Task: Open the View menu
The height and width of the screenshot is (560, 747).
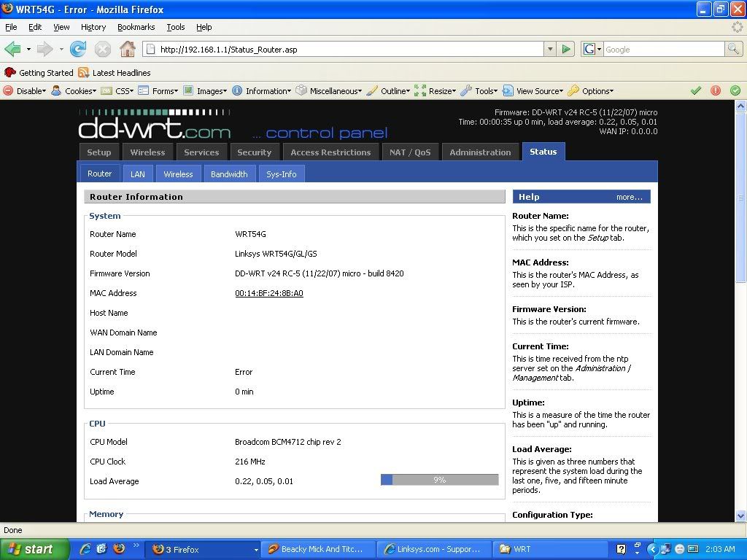Action: [x=61, y=27]
